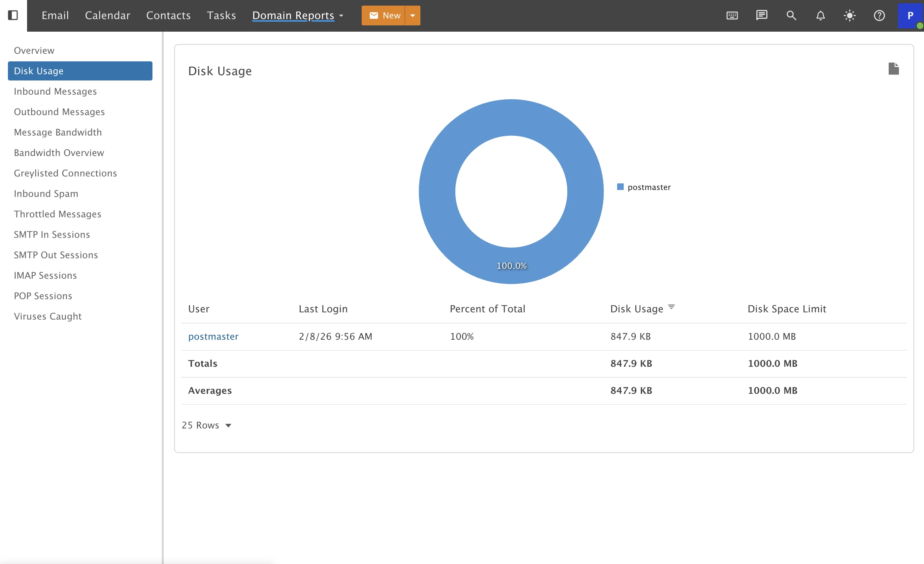924x564 pixels.
Task: Open the postmaster user link
Action: [213, 336]
